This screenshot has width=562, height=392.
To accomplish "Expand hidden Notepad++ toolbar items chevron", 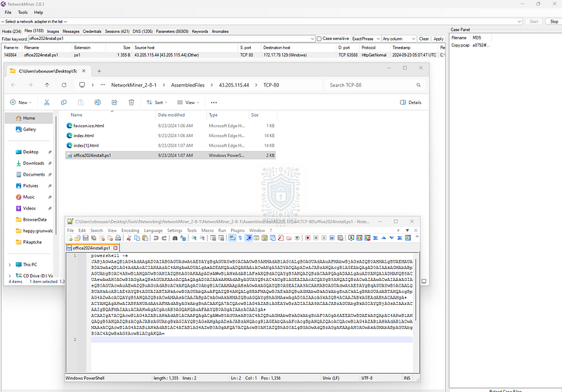I will click(417, 237).
